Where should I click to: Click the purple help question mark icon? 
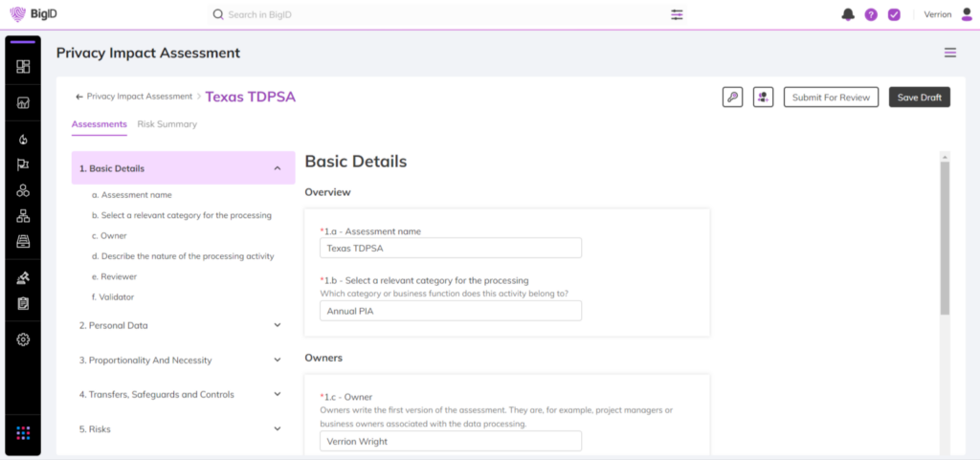pyautogui.click(x=871, y=14)
